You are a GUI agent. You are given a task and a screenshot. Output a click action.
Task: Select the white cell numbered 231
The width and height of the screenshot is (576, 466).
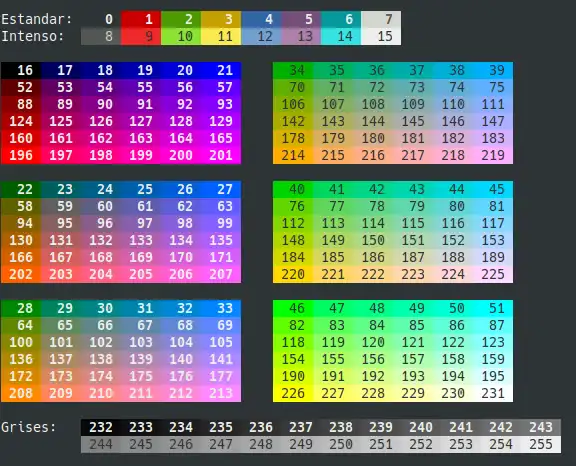point(493,393)
